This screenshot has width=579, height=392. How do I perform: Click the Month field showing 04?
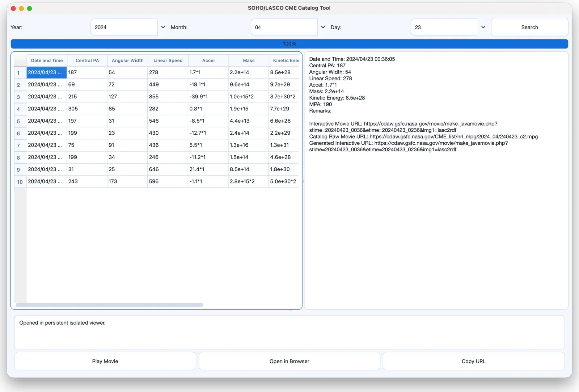pyautogui.click(x=284, y=27)
